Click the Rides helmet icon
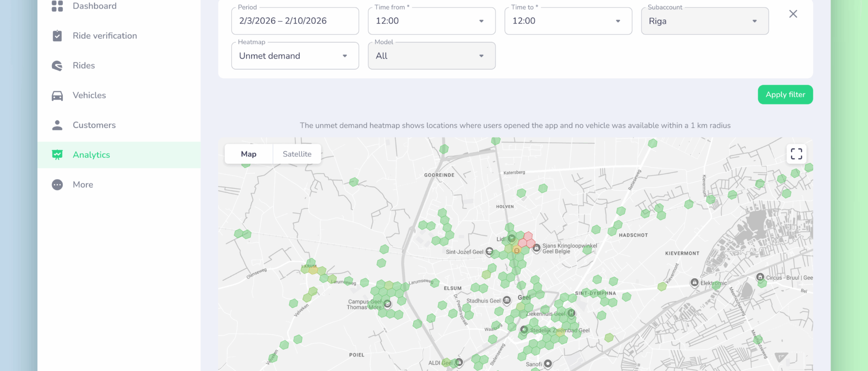The width and height of the screenshot is (868, 371). [57, 66]
